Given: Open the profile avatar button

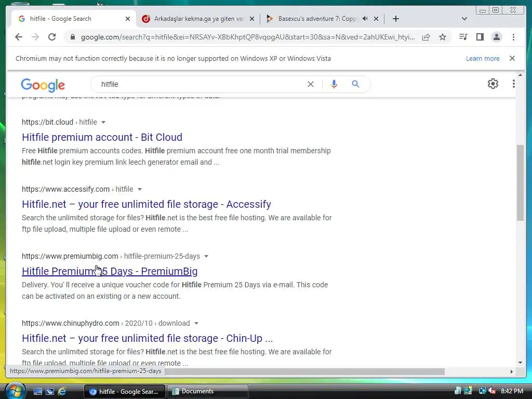Looking at the screenshot, I should 496,37.
